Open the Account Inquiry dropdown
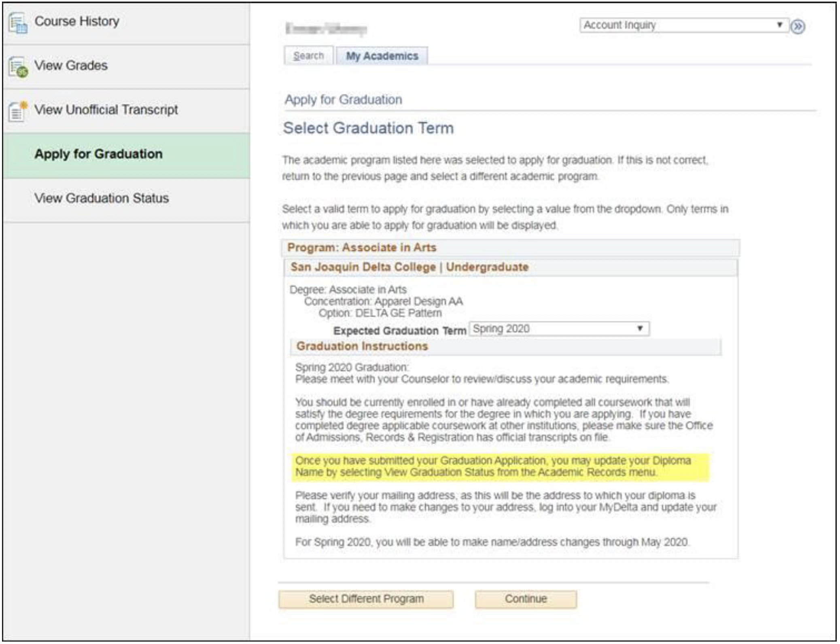Image resolution: width=840 pixels, height=644 pixels. [683, 25]
